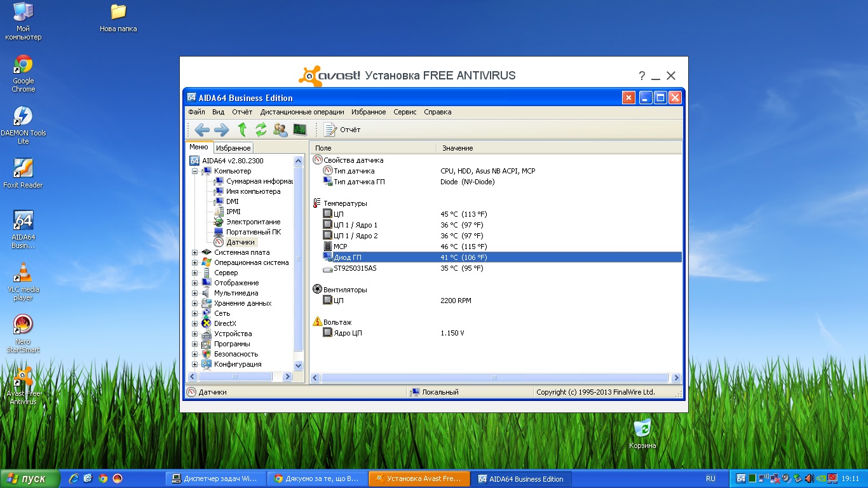Open the Отчёт menu in the menu bar
The image size is (868, 488).
pos(242,112)
